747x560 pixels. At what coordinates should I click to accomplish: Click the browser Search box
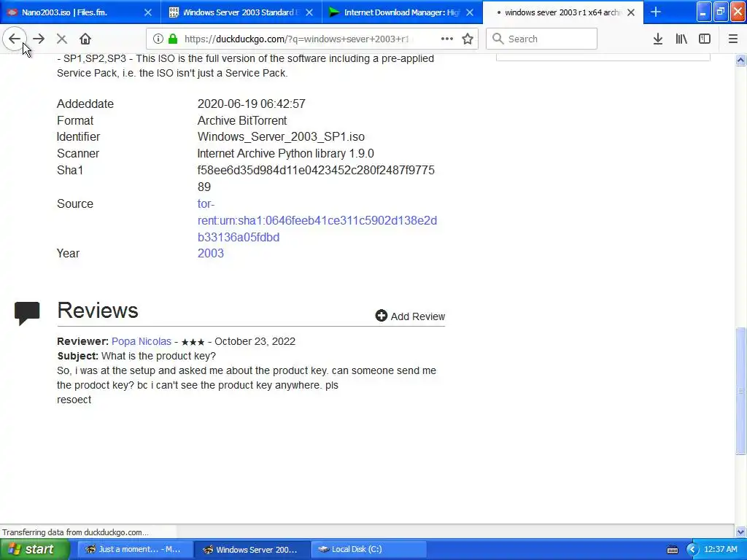tap(542, 39)
